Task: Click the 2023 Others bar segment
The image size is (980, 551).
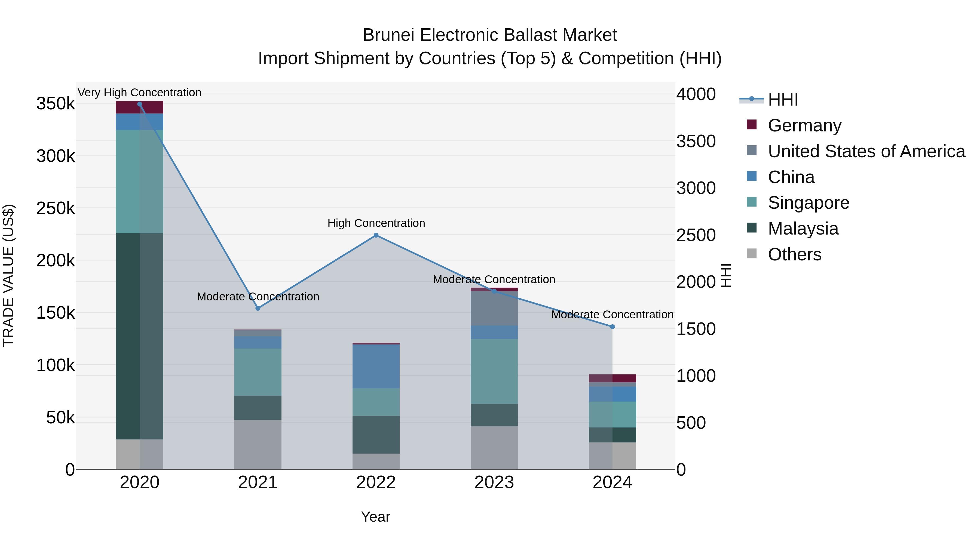Action: click(x=494, y=448)
